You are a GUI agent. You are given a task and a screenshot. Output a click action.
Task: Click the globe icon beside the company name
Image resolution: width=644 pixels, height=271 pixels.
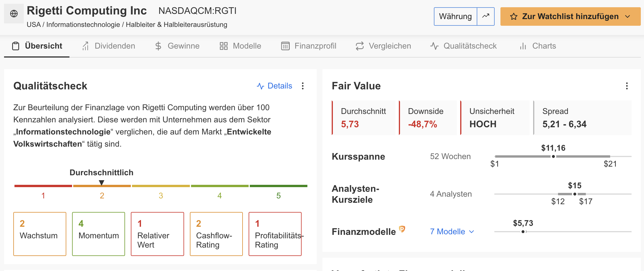[x=14, y=14]
